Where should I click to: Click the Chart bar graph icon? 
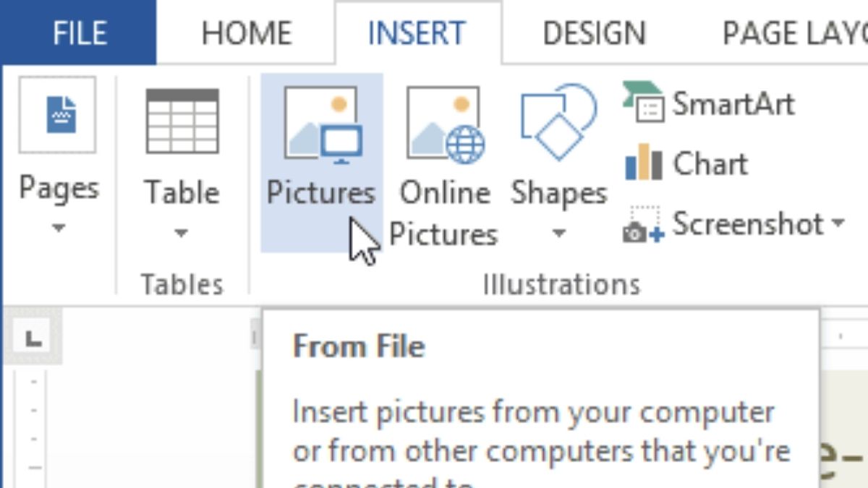pos(643,163)
